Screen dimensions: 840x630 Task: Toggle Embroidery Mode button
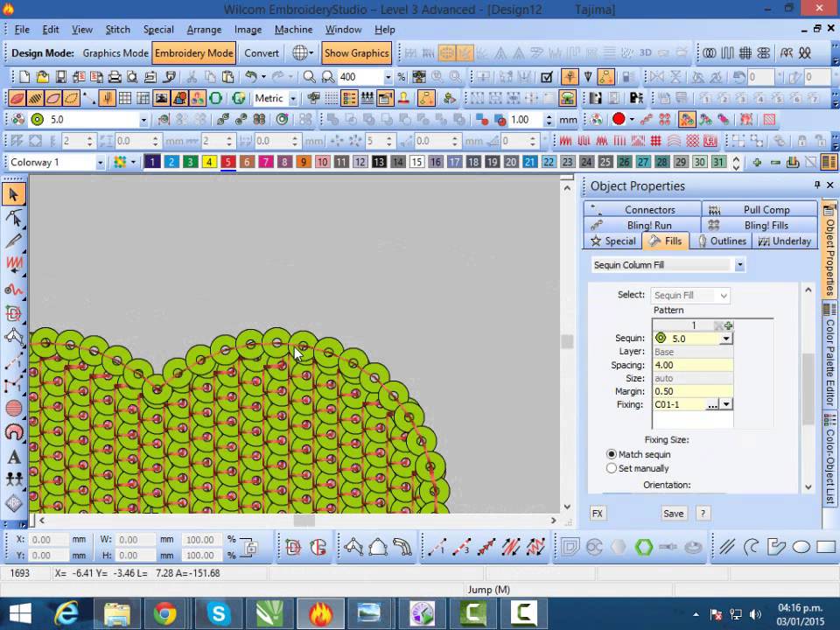(x=194, y=53)
